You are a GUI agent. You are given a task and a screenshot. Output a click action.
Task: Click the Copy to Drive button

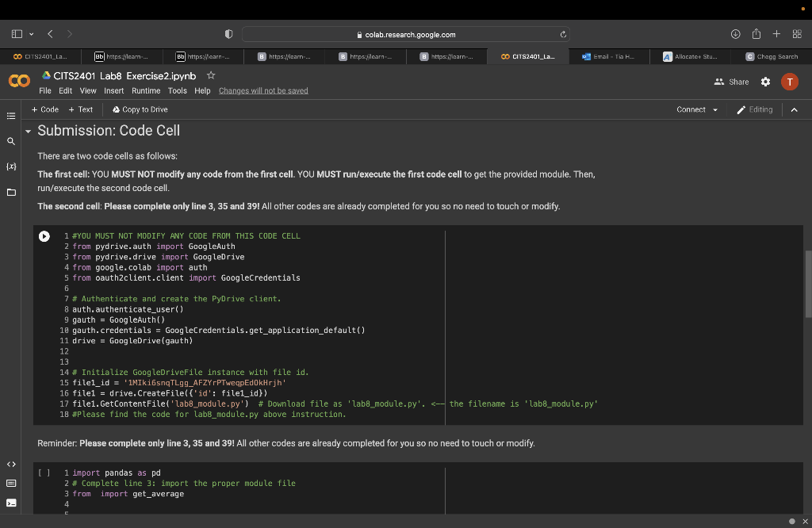tap(140, 109)
